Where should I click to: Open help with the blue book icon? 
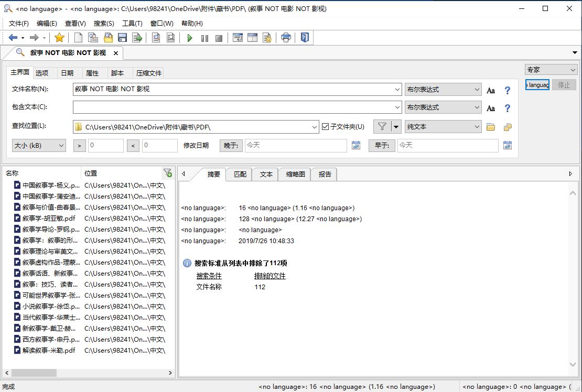tap(305, 37)
